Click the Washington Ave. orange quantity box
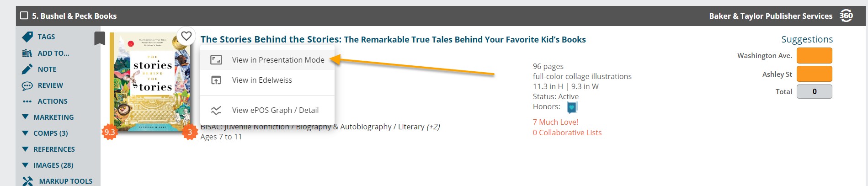 814,55
